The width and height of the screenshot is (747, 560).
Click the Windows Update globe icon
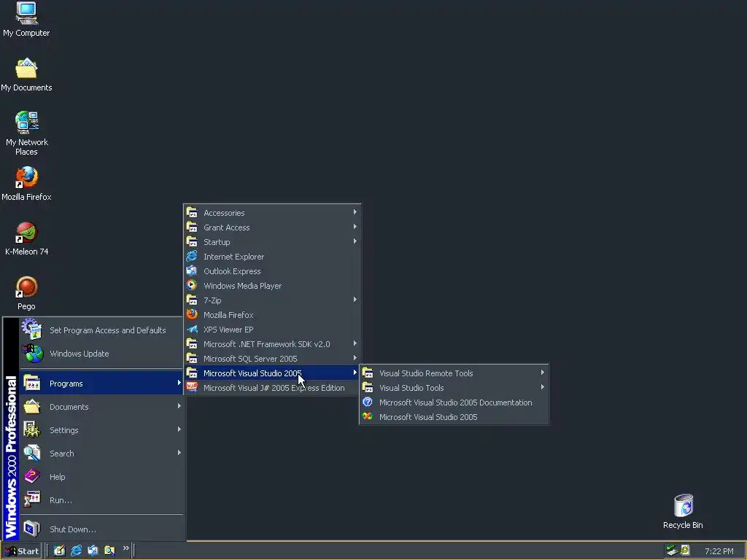tap(32, 354)
